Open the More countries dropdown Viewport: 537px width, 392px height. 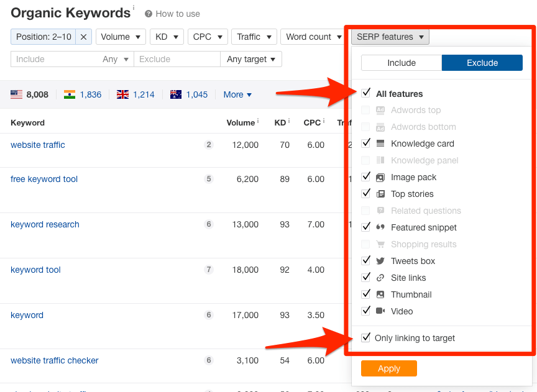point(237,94)
